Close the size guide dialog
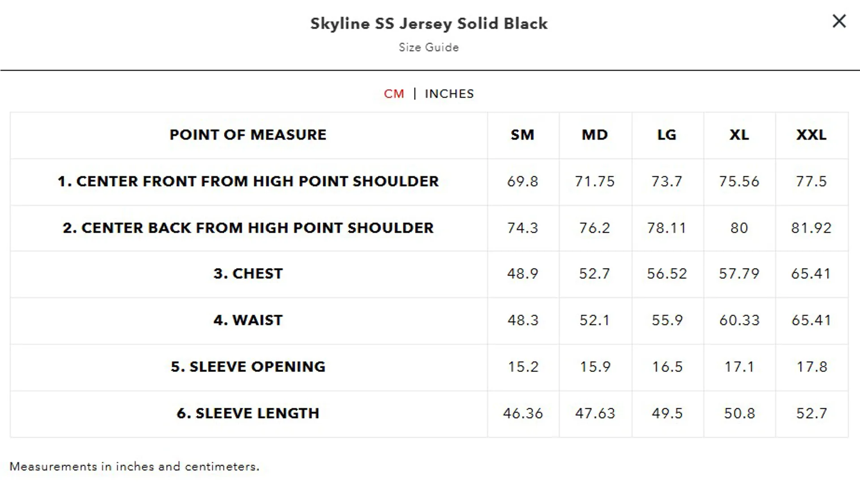860x504 pixels. 839,21
